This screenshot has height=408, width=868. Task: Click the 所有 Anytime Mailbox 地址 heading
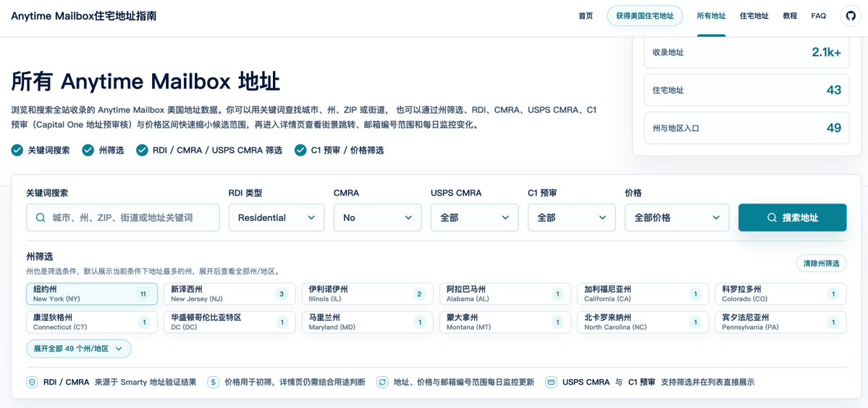[146, 82]
